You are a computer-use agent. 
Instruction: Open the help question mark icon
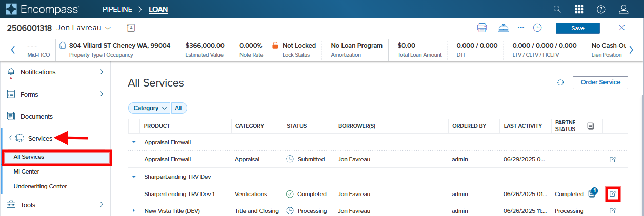(601, 9)
